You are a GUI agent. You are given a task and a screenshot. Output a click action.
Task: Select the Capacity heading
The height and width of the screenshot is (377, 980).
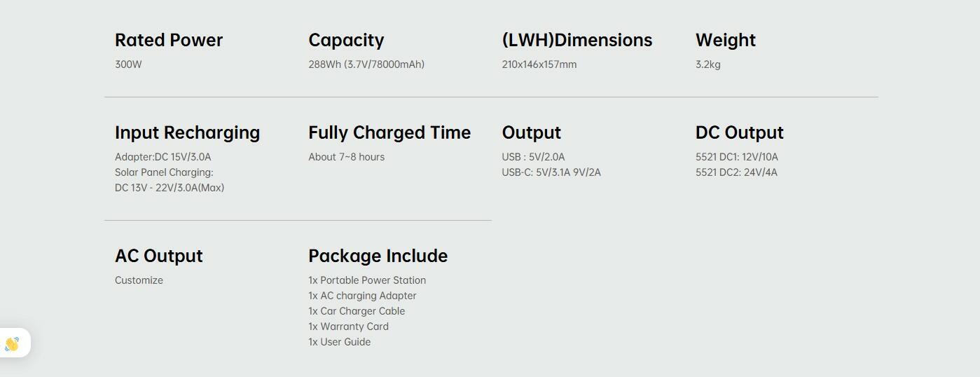pos(346,40)
